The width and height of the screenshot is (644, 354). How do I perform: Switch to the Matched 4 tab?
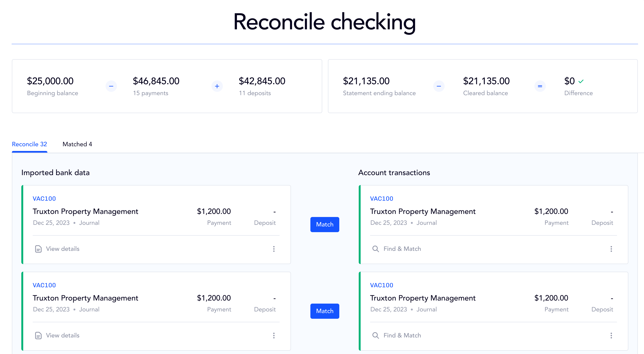pos(77,144)
